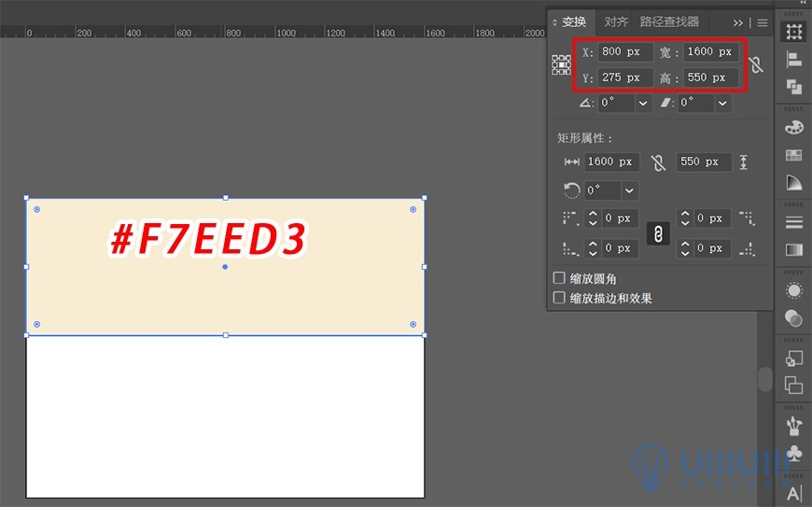Open the Transparency panel icon
This screenshot has width=812, height=507.
click(793, 318)
